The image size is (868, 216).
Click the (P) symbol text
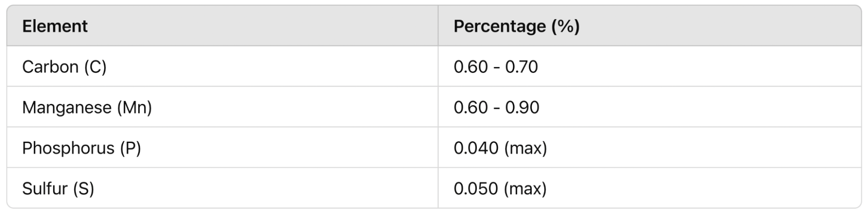pos(131,148)
